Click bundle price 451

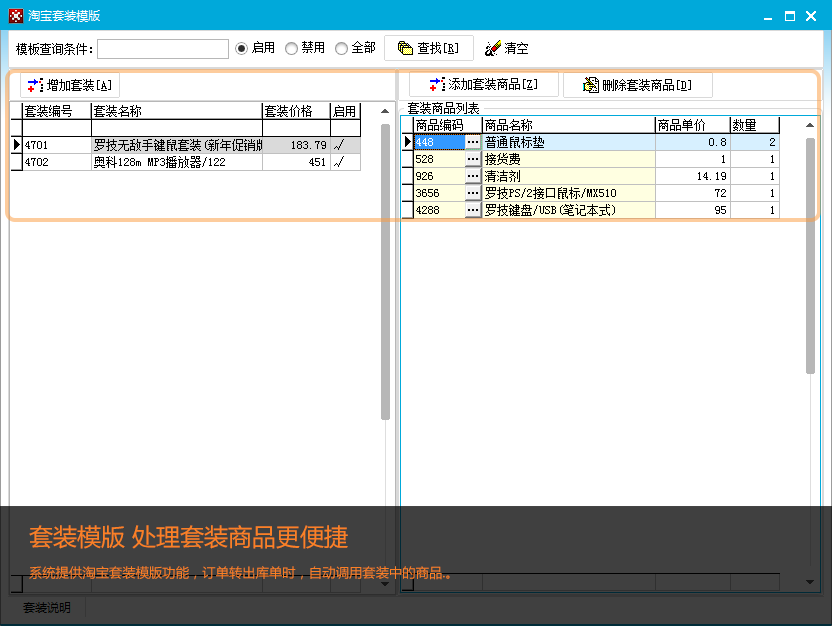pos(296,162)
